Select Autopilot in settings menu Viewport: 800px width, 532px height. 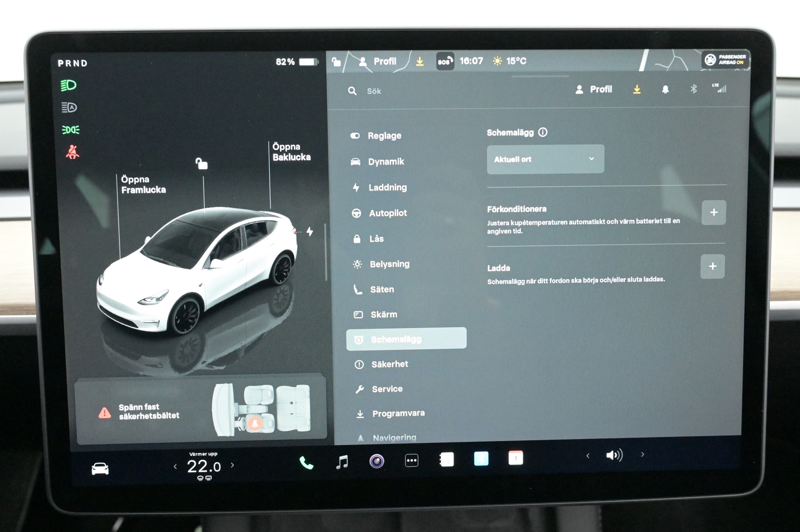(388, 213)
